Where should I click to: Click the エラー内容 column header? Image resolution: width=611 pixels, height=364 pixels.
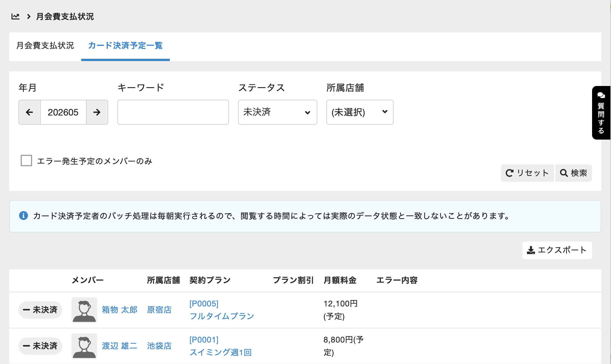[397, 280]
